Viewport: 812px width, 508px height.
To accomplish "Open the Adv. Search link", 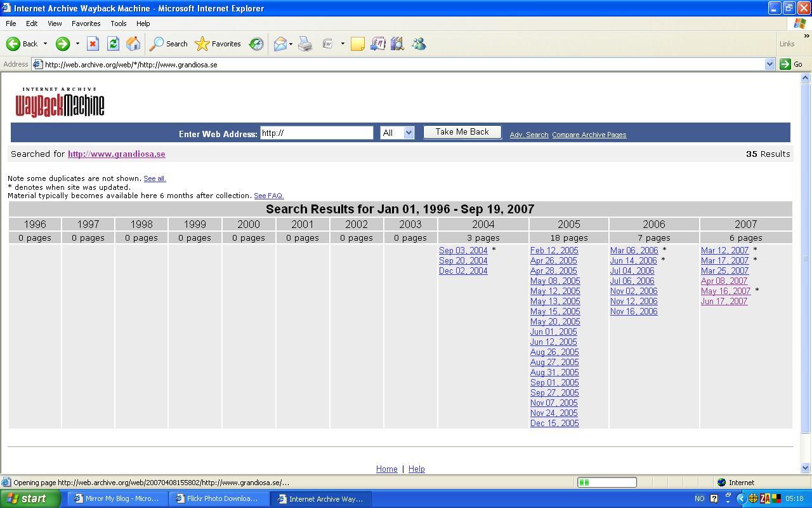I will point(529,135).
